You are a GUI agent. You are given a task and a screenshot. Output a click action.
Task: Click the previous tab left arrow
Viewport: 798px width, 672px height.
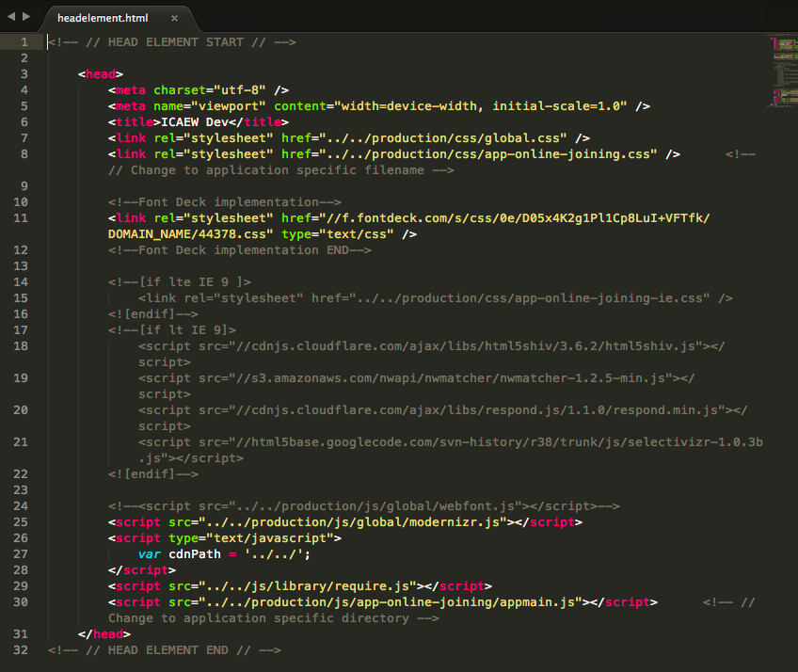click(x=11, y=17)
